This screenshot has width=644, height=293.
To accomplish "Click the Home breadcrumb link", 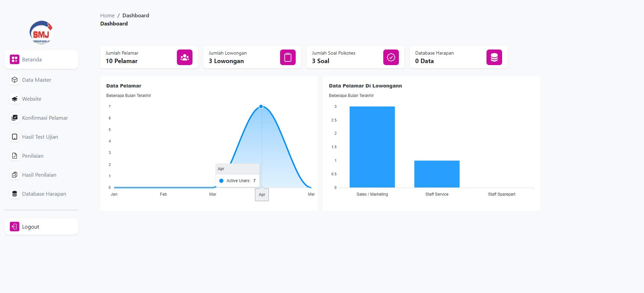I will point(107,15).
